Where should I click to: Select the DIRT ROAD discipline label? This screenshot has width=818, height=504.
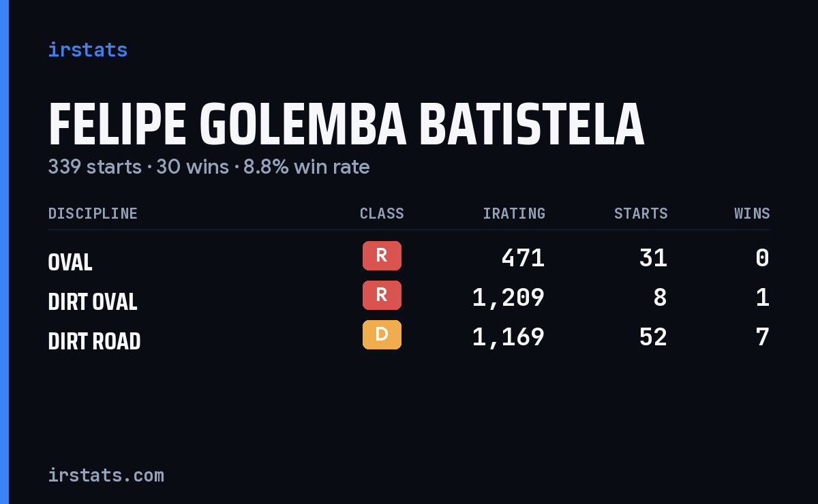94,341
